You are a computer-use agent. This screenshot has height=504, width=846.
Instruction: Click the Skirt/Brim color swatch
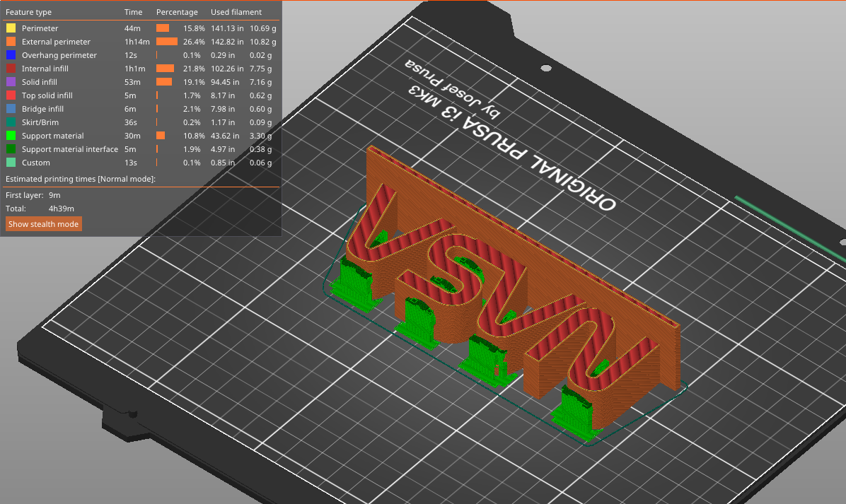pyautogui.click(x=11, y=122)
